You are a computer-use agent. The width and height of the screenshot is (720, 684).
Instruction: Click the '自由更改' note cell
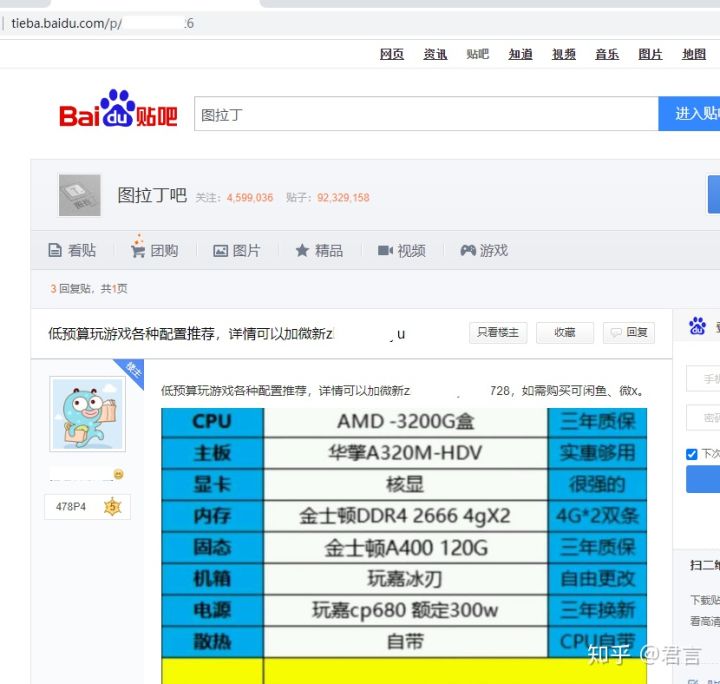[597, 579]
